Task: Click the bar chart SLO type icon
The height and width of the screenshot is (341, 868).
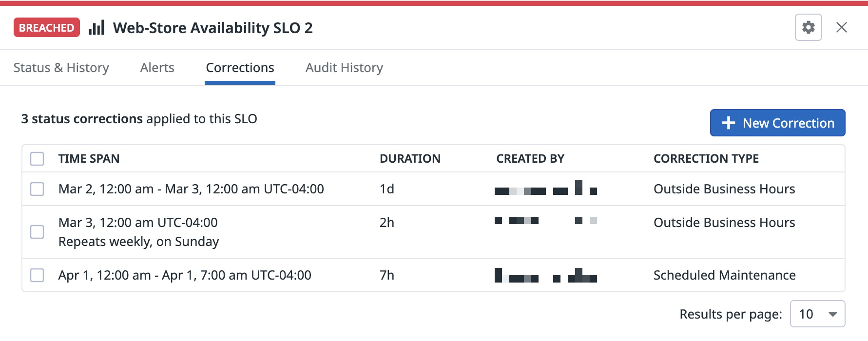Action: coord(96,28)
